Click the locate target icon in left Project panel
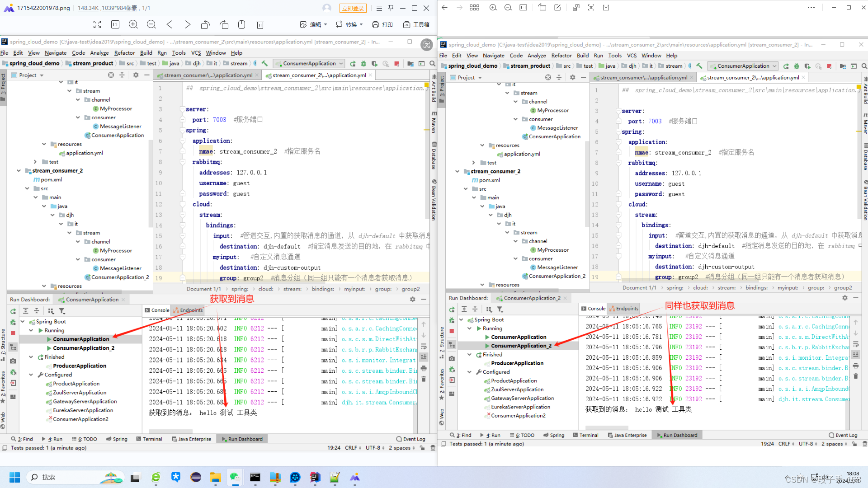The height and width of the screenshot is (488, 868). point(111,75)
